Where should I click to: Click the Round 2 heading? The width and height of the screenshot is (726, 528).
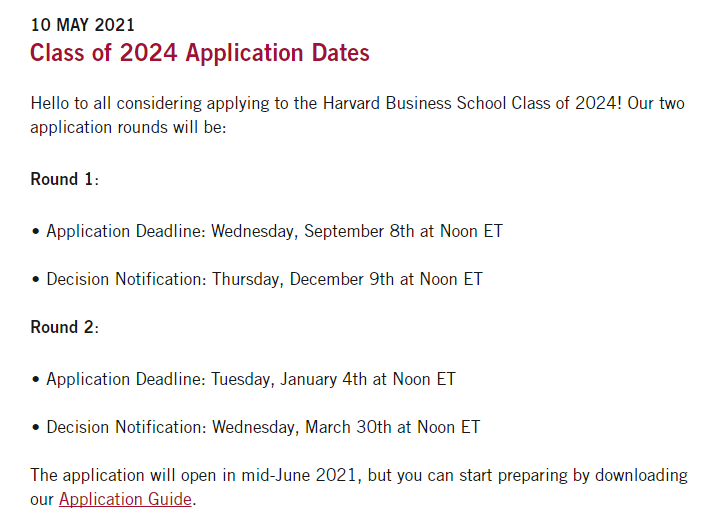click(64, 327)
